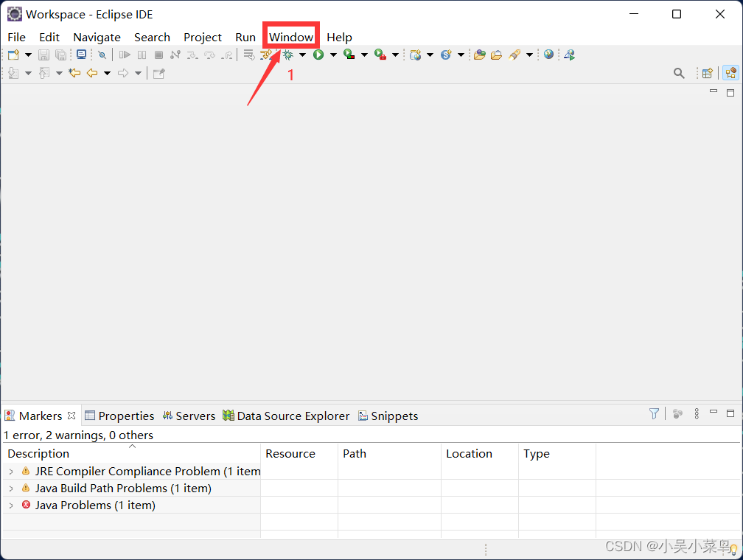
Task: Click the Suspend debug icon
Action: click(142, 55)
